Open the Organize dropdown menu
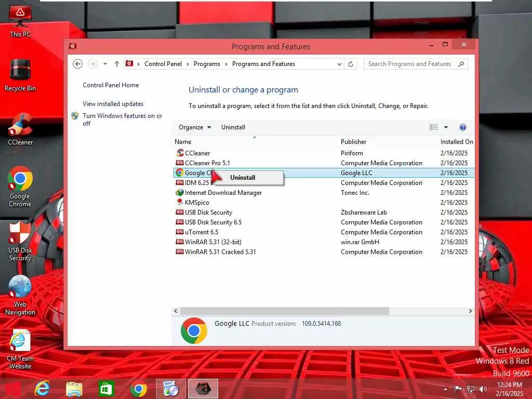This screenshot has height=399, width=532. coord(195,127)
